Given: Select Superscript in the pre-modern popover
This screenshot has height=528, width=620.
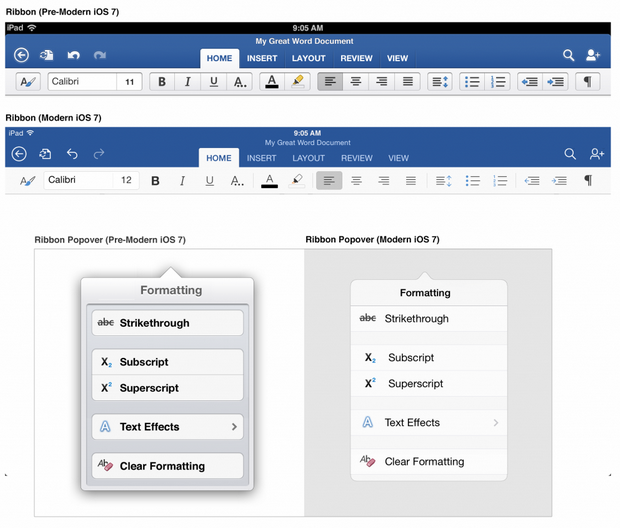Looking at the screenshot, I should [167, 388].
